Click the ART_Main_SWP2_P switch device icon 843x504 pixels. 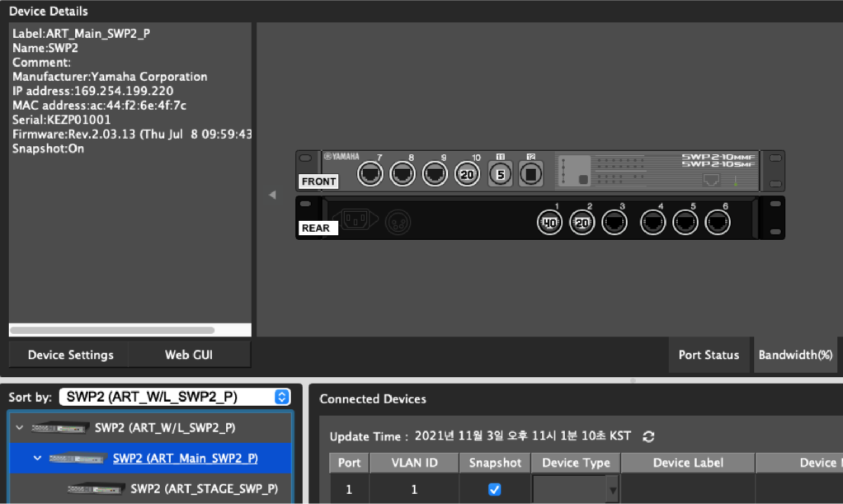click(78, 459)
